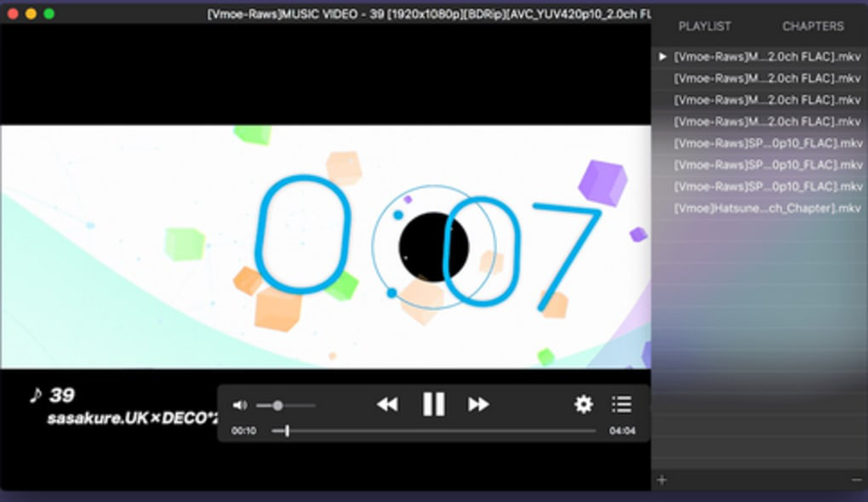Viewport: 868px width, 502px height.
Task: Click the 00:10 elapsed time label
Action: [x=244, y=431]
